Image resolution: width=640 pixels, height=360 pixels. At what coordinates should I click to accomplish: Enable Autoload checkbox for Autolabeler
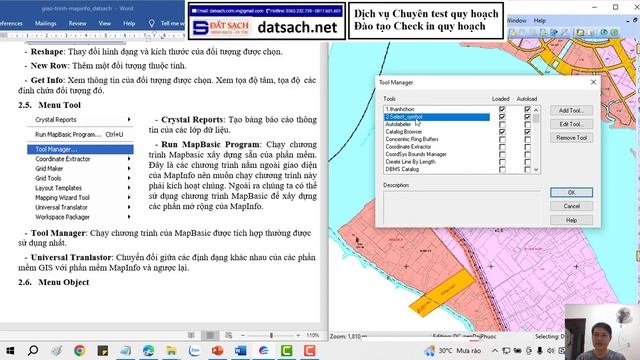(x=527, y=124)
